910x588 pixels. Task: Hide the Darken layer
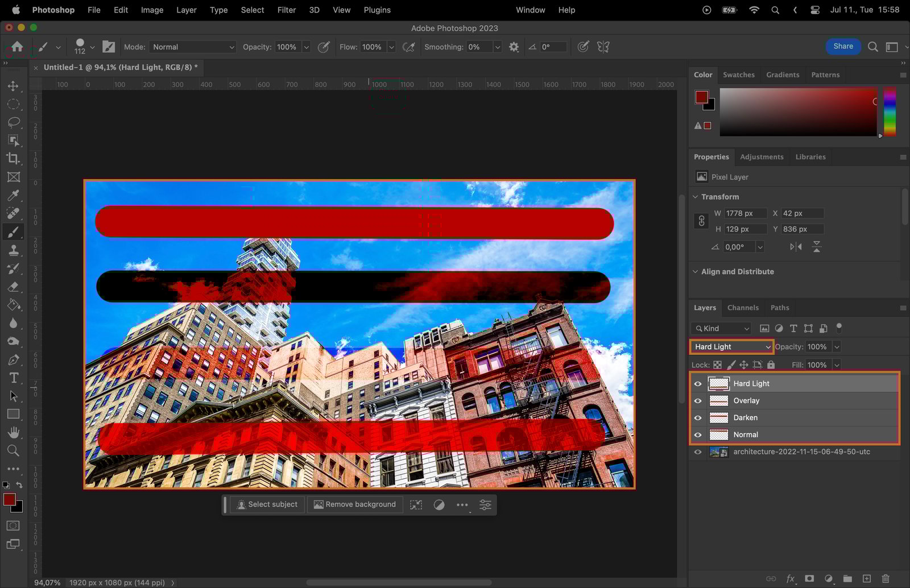(698, 418)
